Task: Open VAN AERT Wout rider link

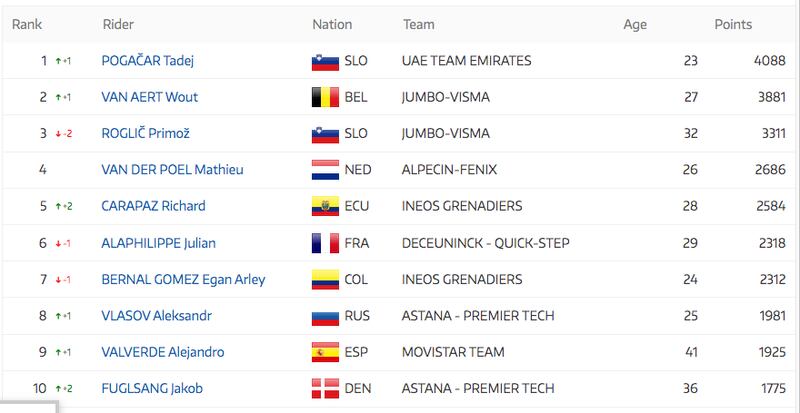Action: click(x=149, y=97)
